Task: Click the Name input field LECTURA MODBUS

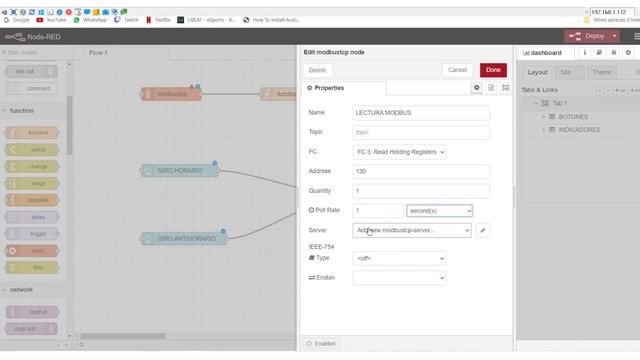Action: [x=421, y=113]
